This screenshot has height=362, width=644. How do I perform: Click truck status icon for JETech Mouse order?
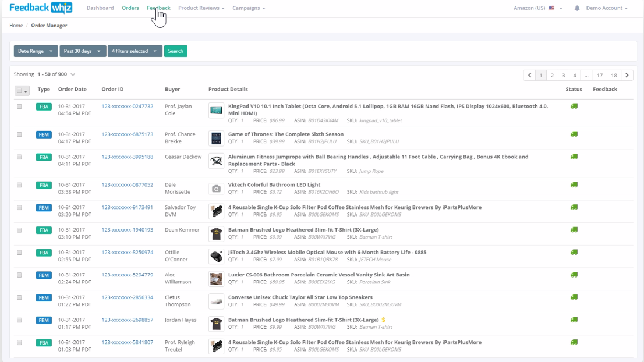(x=574, y=253)
